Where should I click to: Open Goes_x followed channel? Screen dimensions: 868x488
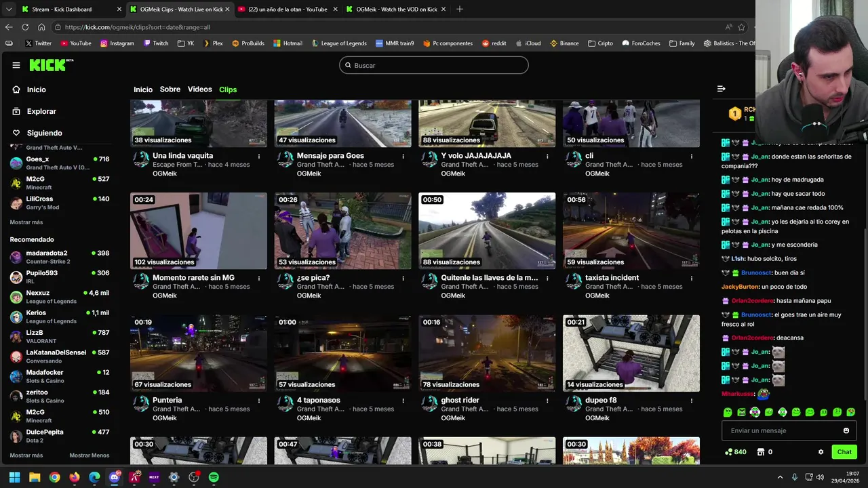(x=60, y=163)
